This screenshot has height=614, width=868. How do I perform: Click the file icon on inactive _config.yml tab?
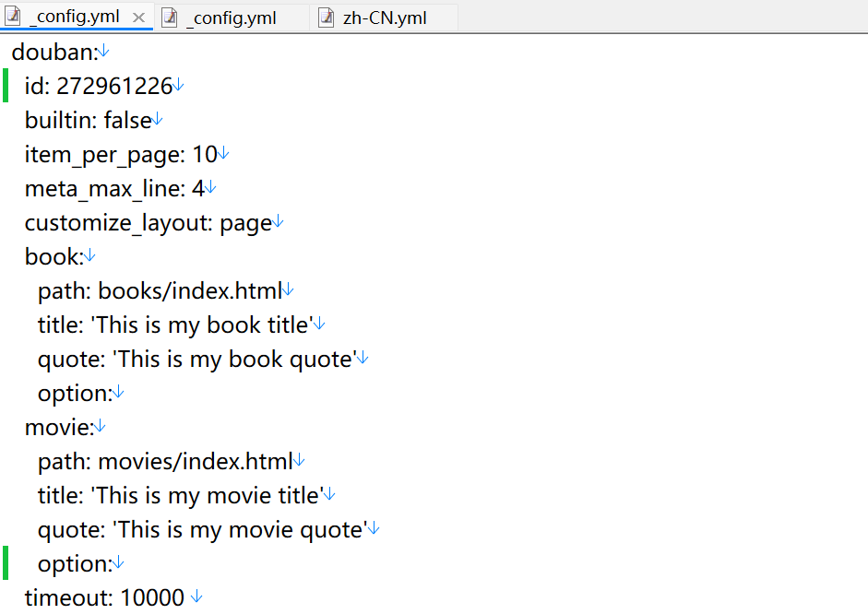pos(169,18)
